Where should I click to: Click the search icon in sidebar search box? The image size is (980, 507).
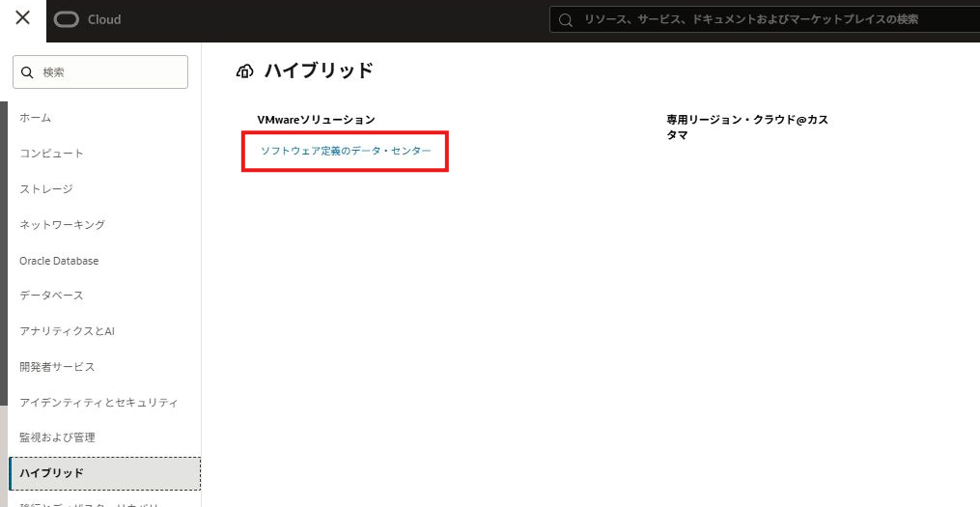point(28,72)
